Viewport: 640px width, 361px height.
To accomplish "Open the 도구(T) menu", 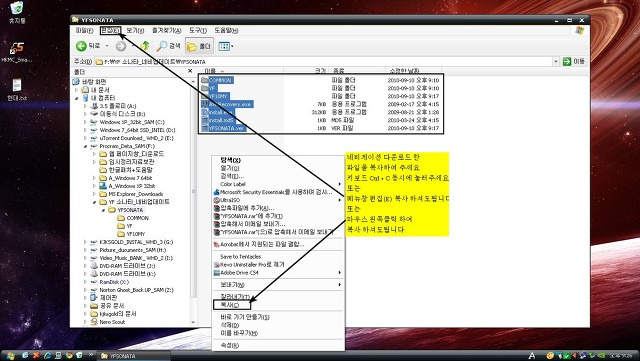I will [198, 31].
